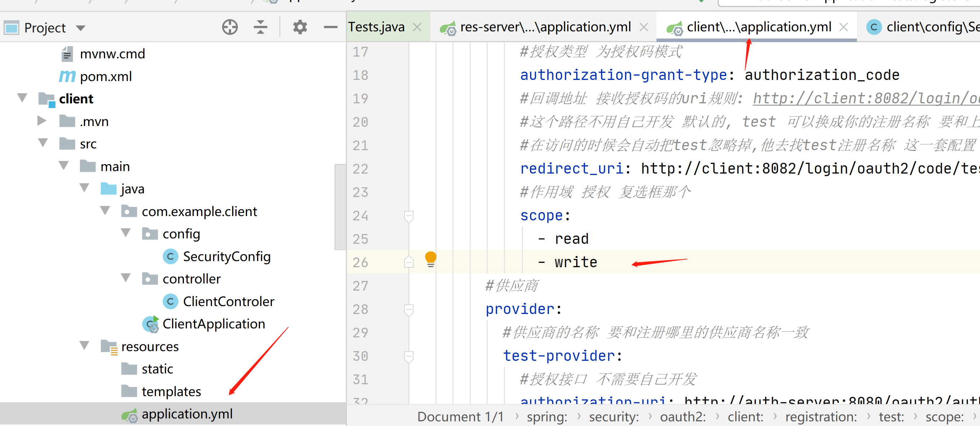
Task: Switch to res-server application.yml tab
Action: [545, 27]
